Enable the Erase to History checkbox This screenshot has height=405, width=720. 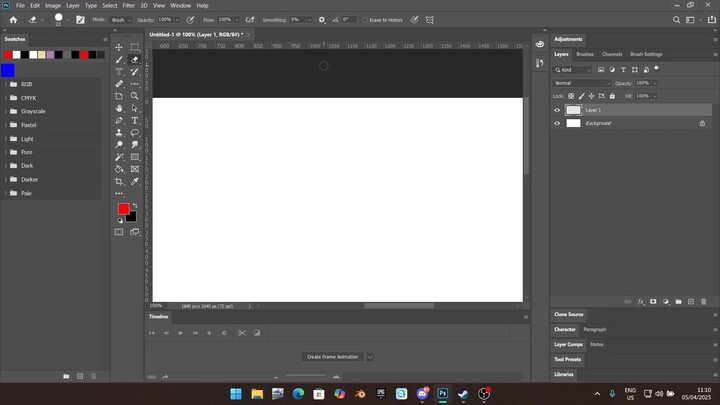366,19
